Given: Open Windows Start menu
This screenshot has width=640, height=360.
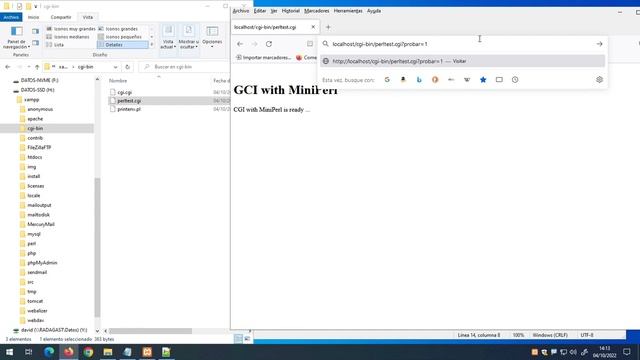Looking at the screenshot, I should 9,352.
